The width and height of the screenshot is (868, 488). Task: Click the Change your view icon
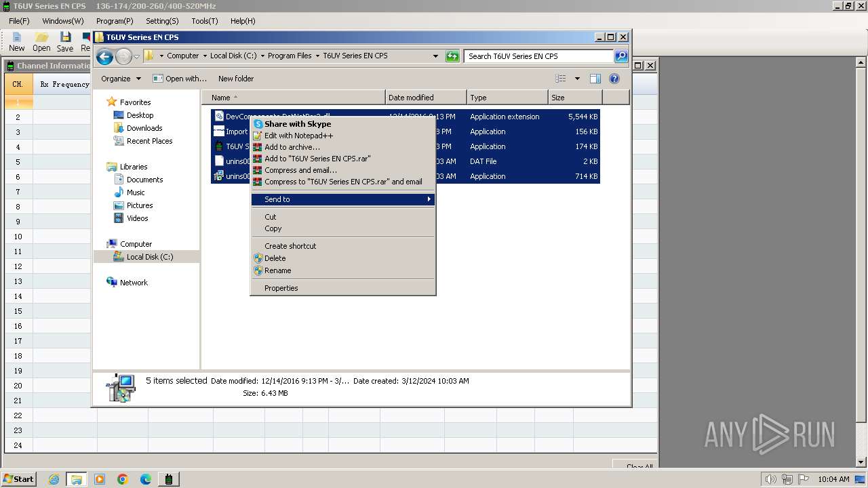coord(561,79)
